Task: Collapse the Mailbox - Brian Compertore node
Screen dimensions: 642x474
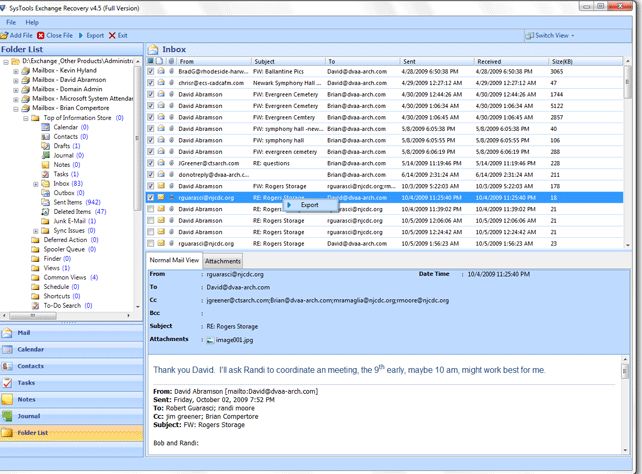Action: (x=16, y=108)
